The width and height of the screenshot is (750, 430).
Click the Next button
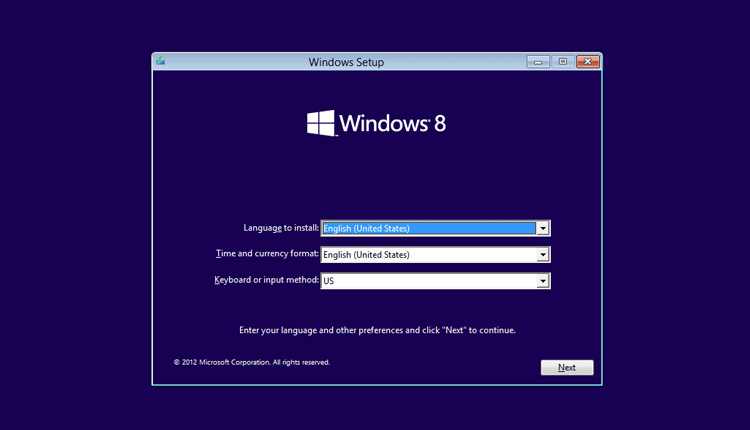pos(567,367)
